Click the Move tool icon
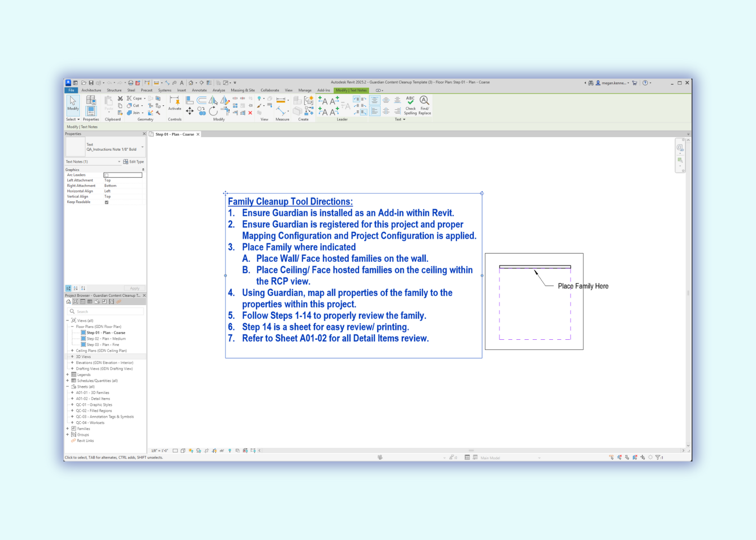 (189, 111)
